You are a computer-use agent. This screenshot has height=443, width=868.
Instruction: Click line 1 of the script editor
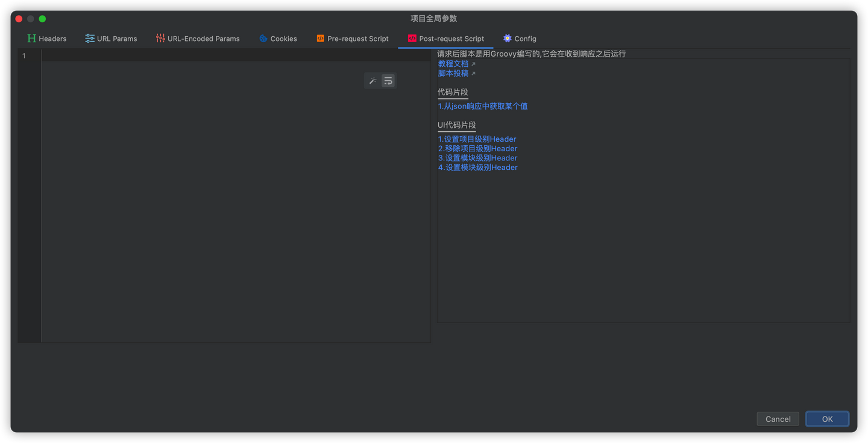(x=236, y=55)
